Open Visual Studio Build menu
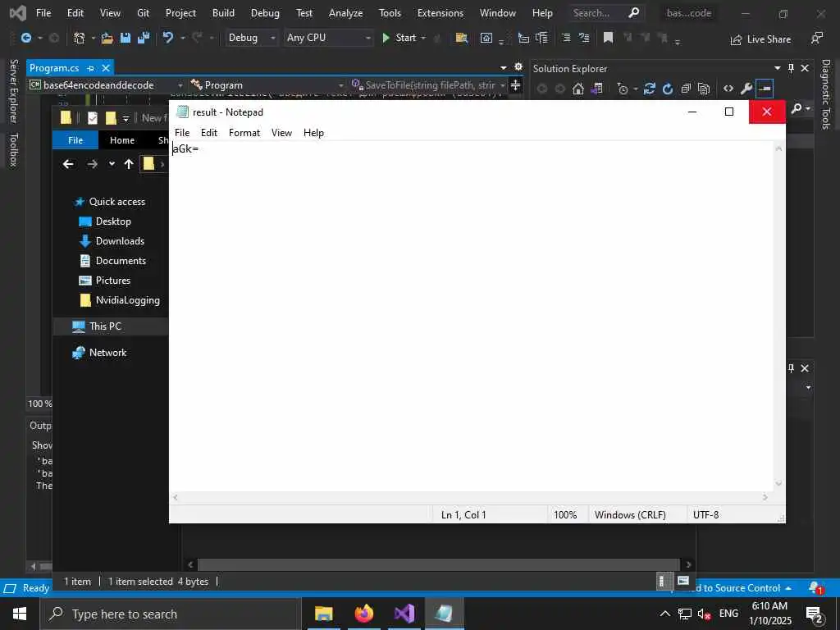The image size is (840, 630). click(223, 13)
